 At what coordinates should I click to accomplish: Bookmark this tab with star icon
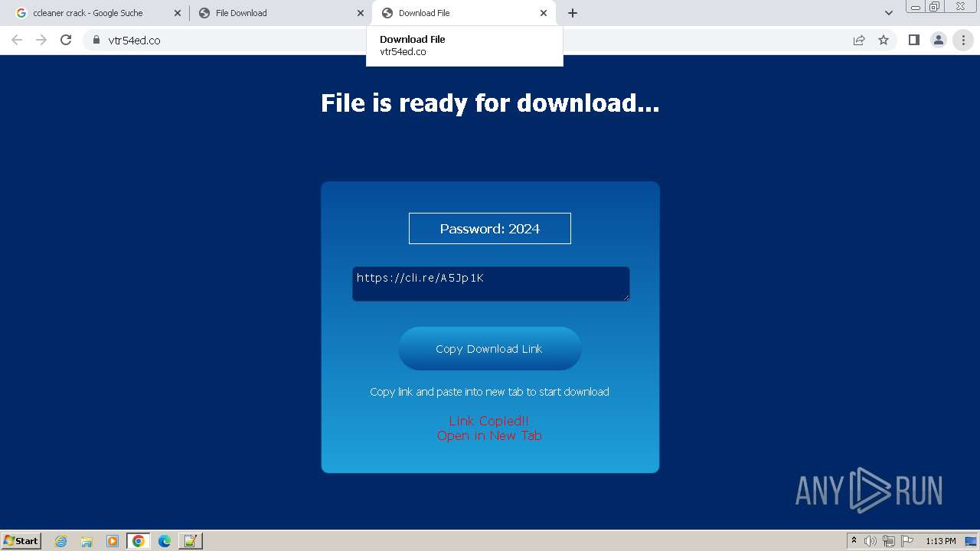click(884, 40)
